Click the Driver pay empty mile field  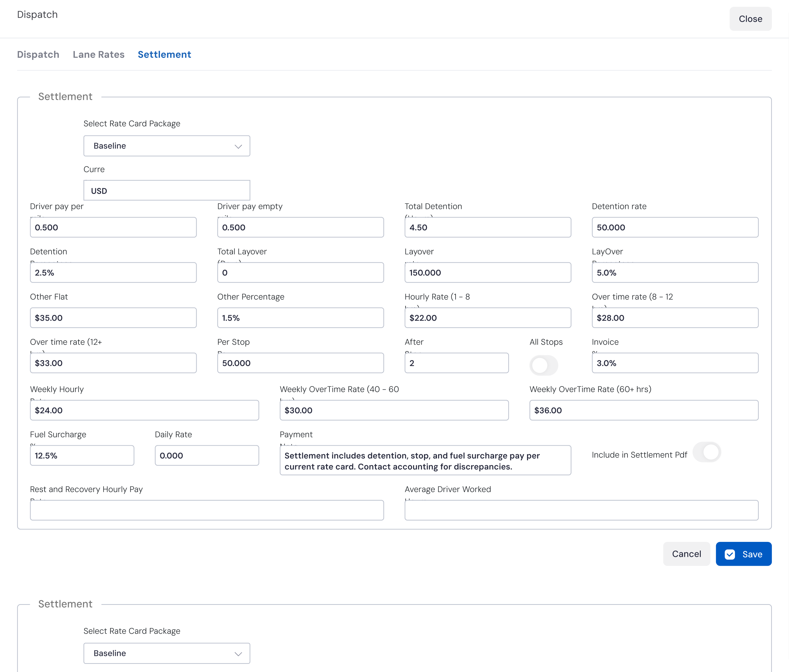pyautogui.click(x=300, y=228)
